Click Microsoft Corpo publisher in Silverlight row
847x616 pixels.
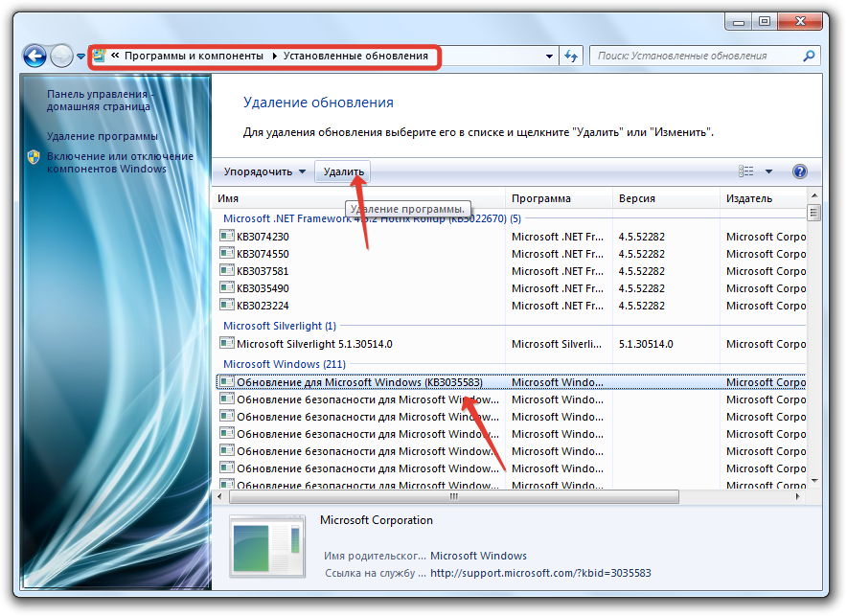pyautogui.click(x=766, y=345)
